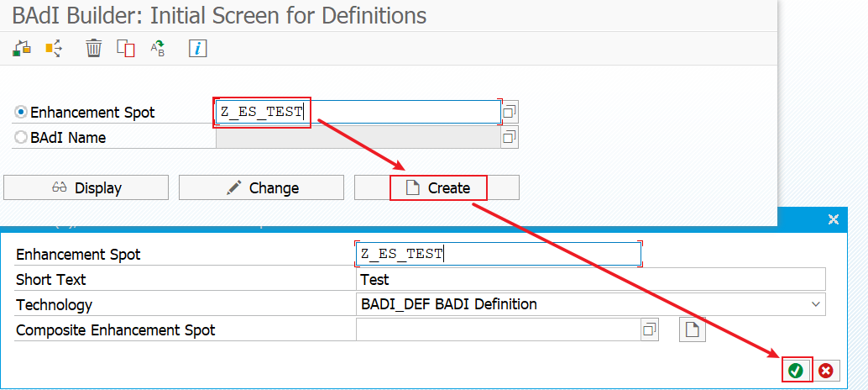Open value help beside BAdI Name field
This screenshot has height=390, width=868.
tap(510, 137)
